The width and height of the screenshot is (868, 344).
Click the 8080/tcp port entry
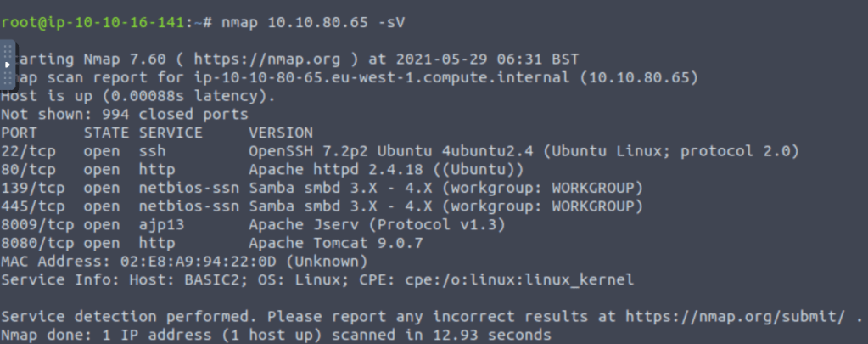[42, 243]
